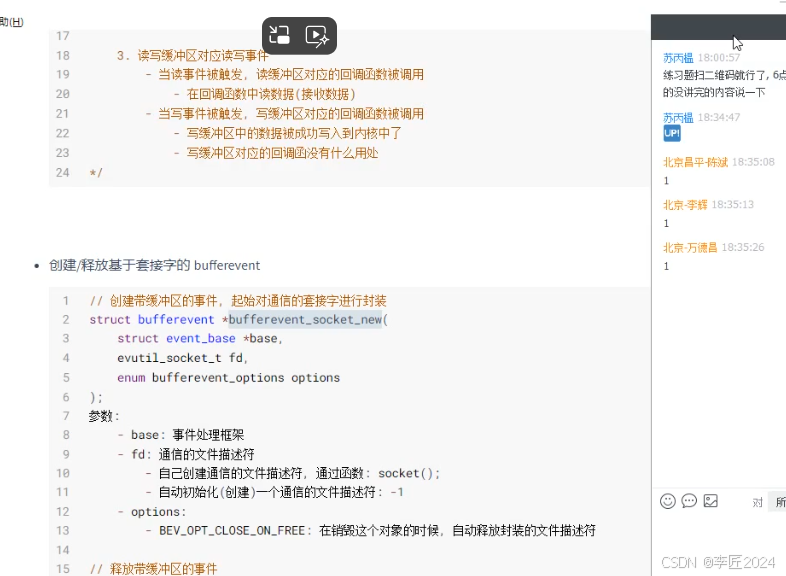Click code line 'struct event_base *base,'

(x=200, y=339)
